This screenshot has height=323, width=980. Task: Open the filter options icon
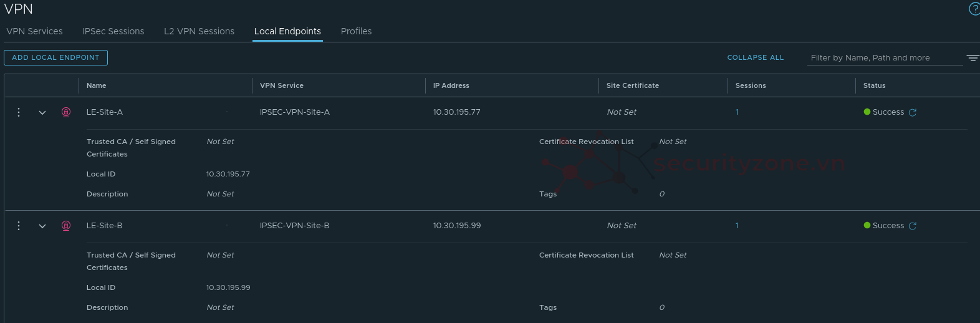(x=973, y=58)
